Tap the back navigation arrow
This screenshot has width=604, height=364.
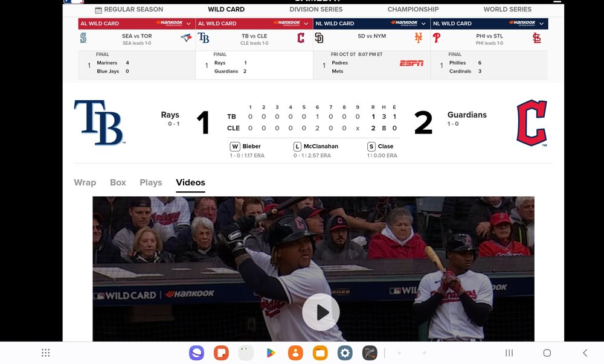[585, 353]
